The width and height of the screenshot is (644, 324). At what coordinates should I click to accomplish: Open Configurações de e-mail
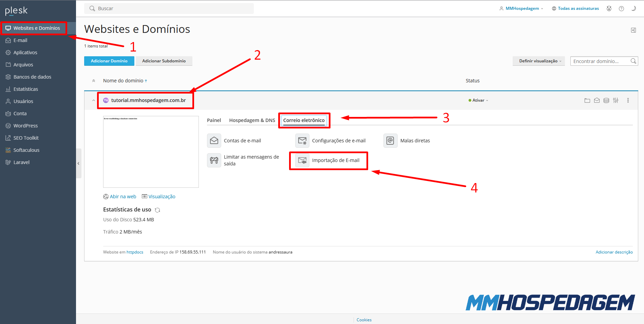point(330,141)
